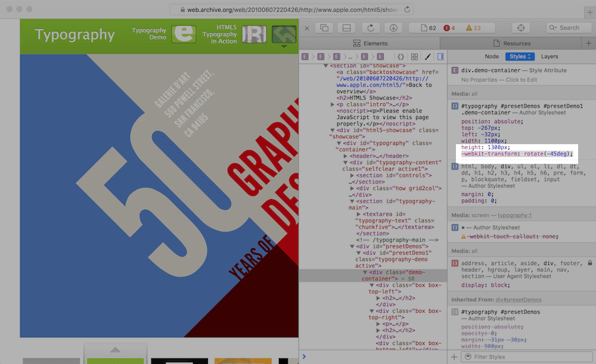Expand the textarea typography-text node

pyautogui.click(x=358, y=214)
